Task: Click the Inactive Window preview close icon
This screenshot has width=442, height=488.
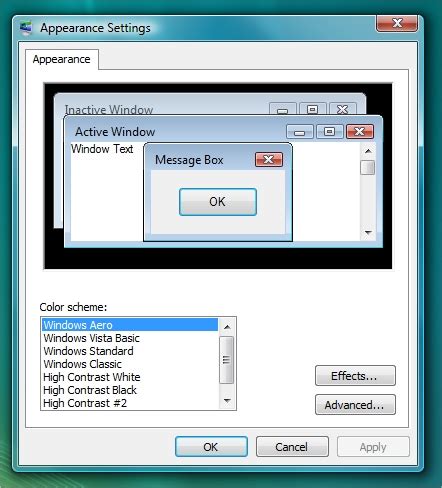Action: 343,109
